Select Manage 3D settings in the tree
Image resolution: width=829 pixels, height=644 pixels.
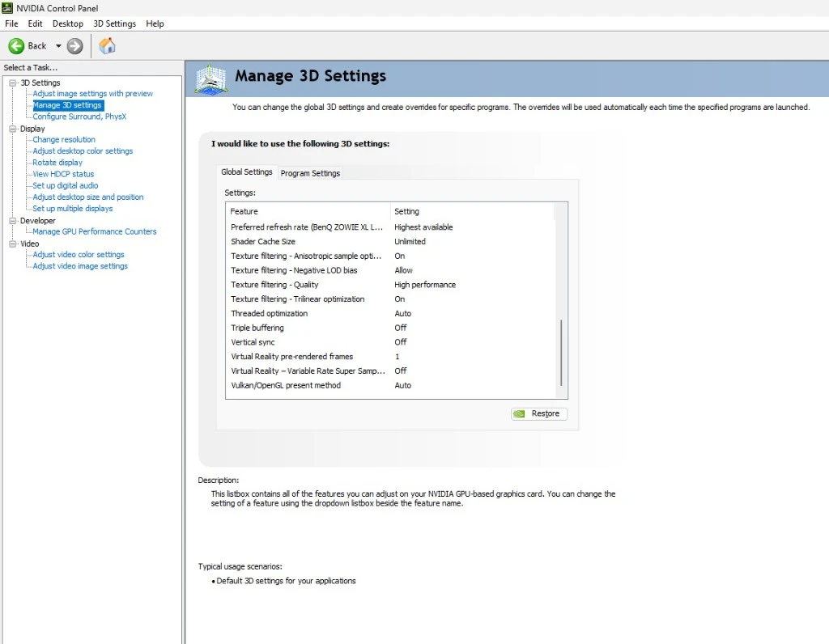point(67,105)
